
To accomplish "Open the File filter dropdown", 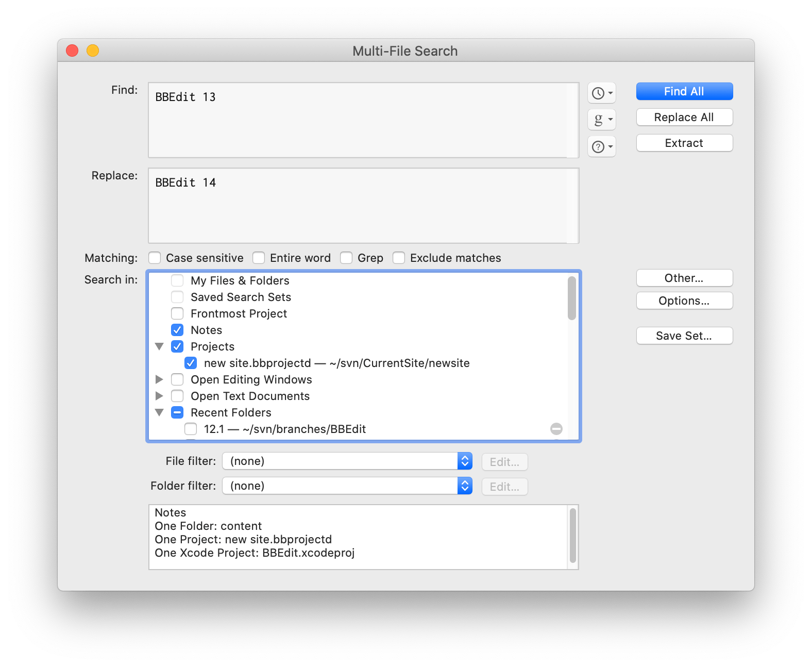I will click(347, 461).
